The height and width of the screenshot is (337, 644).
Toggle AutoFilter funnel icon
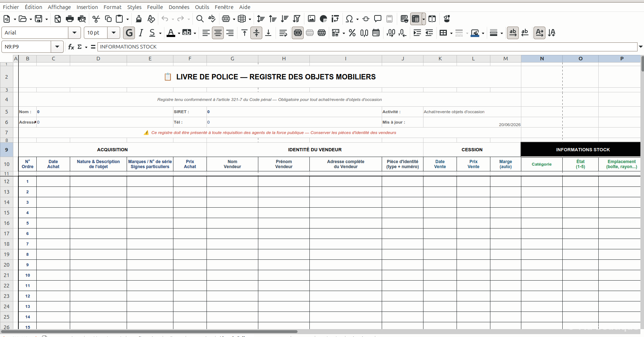click(x=296, y=19)
